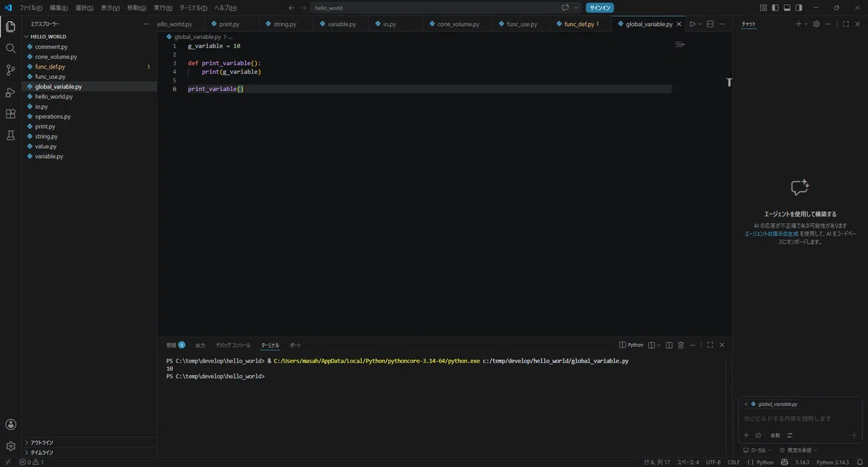
Task: Open the Run and Debug view
Action: [x=10, y=92]
